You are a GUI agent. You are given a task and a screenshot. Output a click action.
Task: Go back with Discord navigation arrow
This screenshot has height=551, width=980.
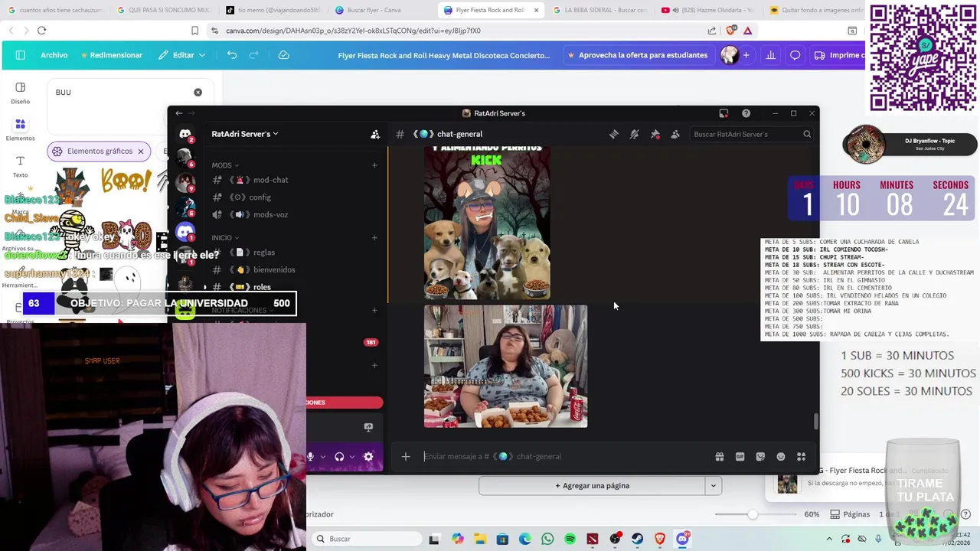coord(179,113)
